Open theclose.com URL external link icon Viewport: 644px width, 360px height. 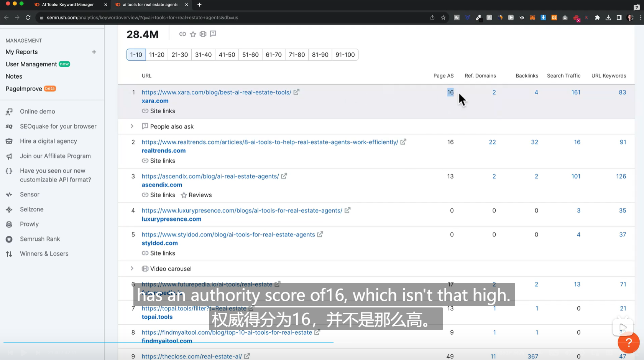pyautogui.click(x=247, y=356)
